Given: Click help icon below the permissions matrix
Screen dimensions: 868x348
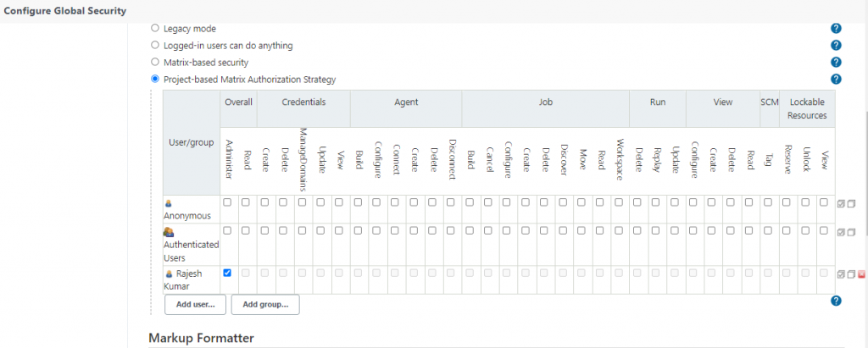Looking at the screenshot, I should [836, 301].
